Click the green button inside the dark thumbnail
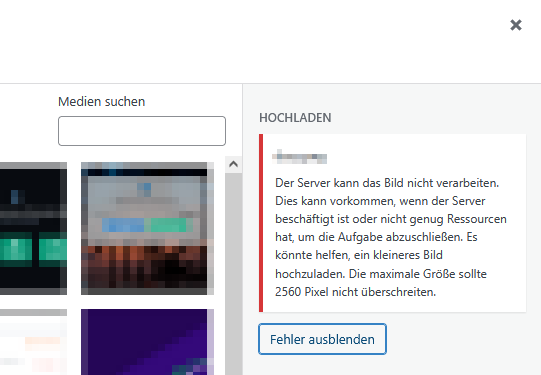 (x=16, y=249)
